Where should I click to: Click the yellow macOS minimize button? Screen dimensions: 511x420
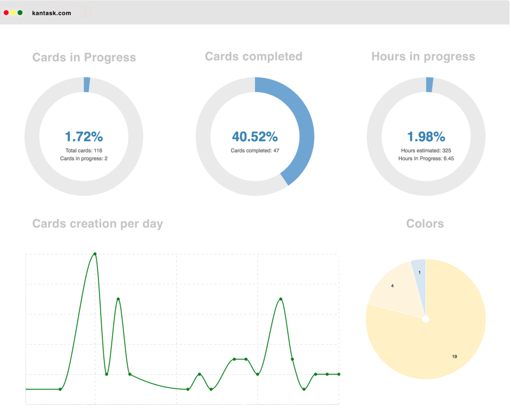pyautogui.click(x=14, y=12)
